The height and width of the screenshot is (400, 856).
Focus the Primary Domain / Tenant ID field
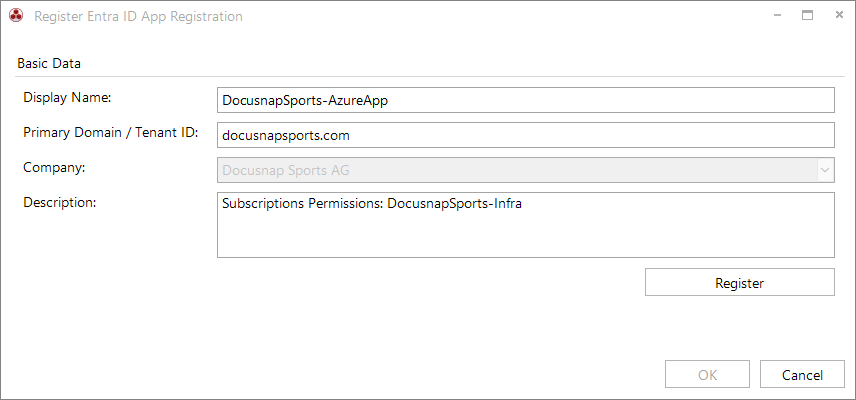click(x=526, y=135)
